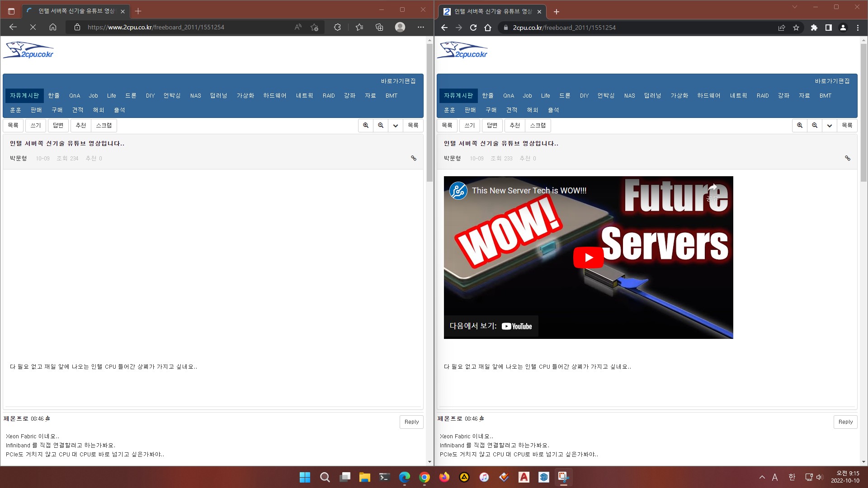Image resolution: width=868 pixels, height=488 pixels.
Task: Open Chrome home button
Action: click(x=488, y=28)
